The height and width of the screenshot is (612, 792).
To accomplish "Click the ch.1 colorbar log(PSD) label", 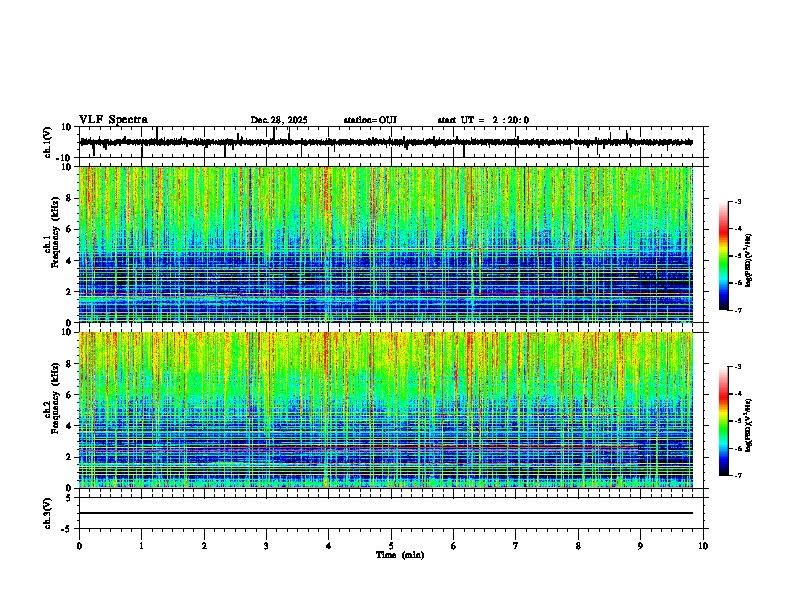I will [x=748, y=260].
